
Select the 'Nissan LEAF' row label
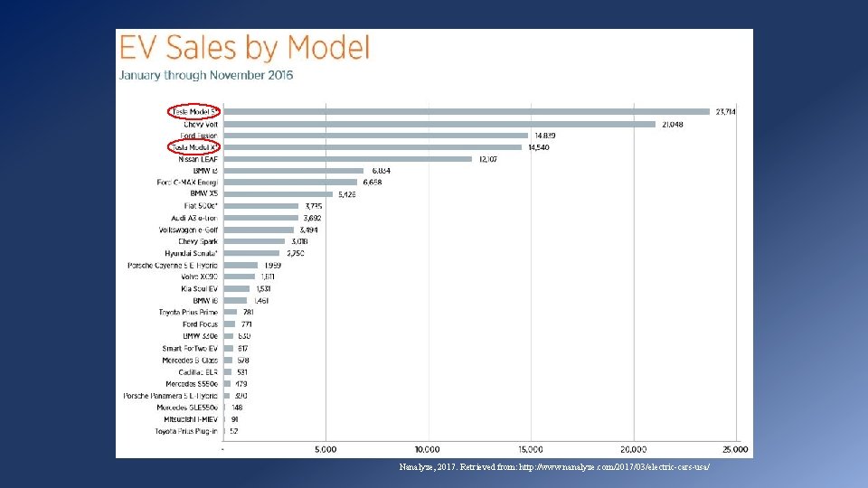tap(198, 159)
